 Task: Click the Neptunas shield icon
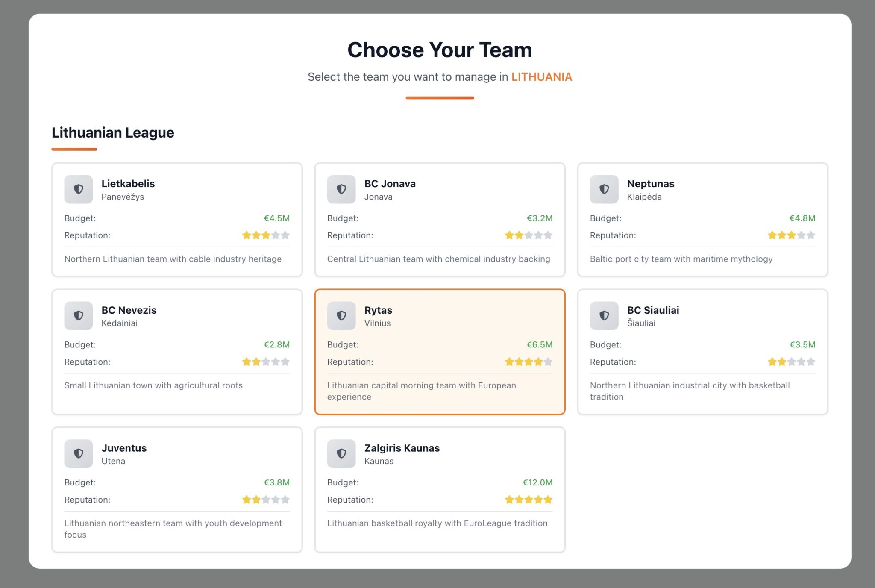tap(604, 189)
